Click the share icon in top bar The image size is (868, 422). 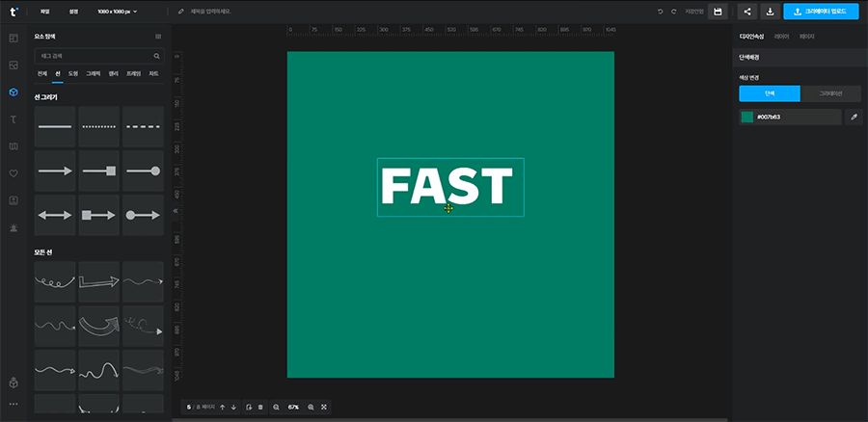click(x=747, y=12)
